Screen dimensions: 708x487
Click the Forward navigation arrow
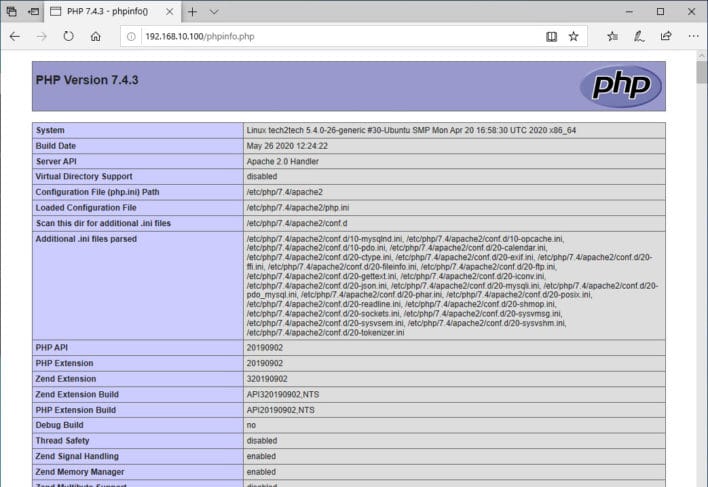click(42, 37)
